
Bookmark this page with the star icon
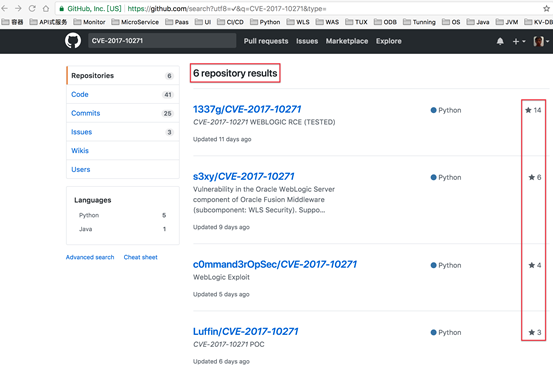pos(546,8)
